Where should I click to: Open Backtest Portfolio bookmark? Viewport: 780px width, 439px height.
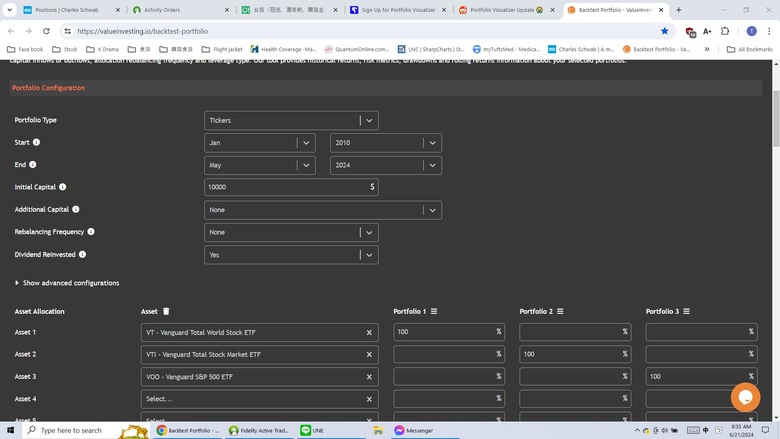(657, 49)
